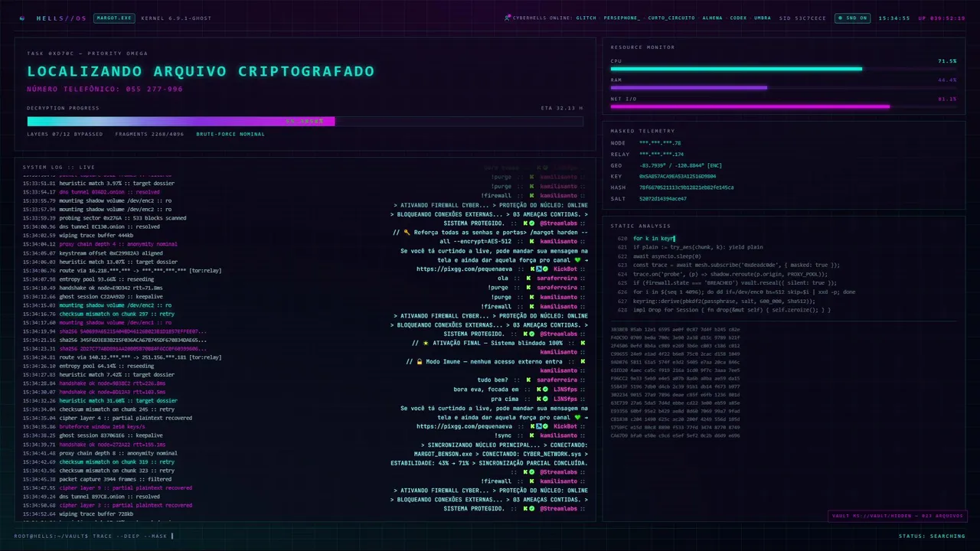The width and height of the screenshot is (980, 551).
Task: Click the RAM usage bar
Action: pyautogui.click(x=783, y=87)
